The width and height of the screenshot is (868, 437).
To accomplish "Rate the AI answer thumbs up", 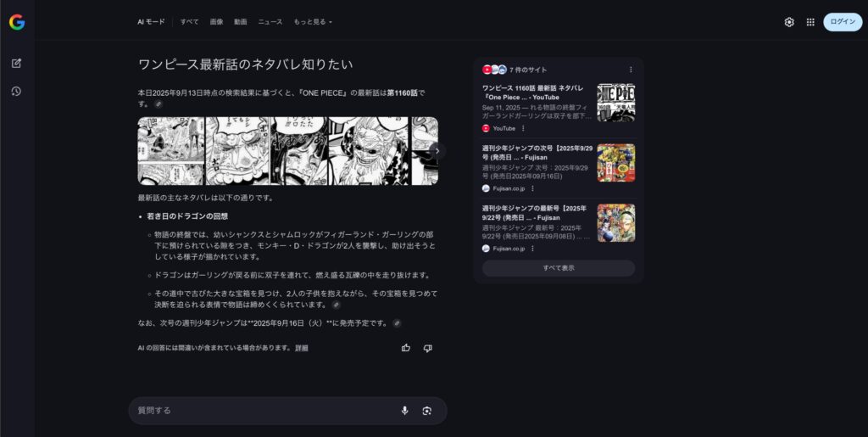I will click(406, 348).
